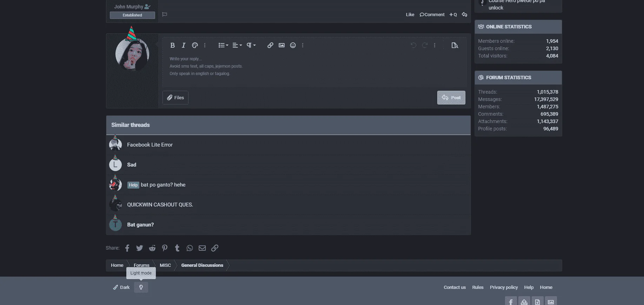Open Help footer link
The height and width of the screenshot is (305, 644).
529,287
